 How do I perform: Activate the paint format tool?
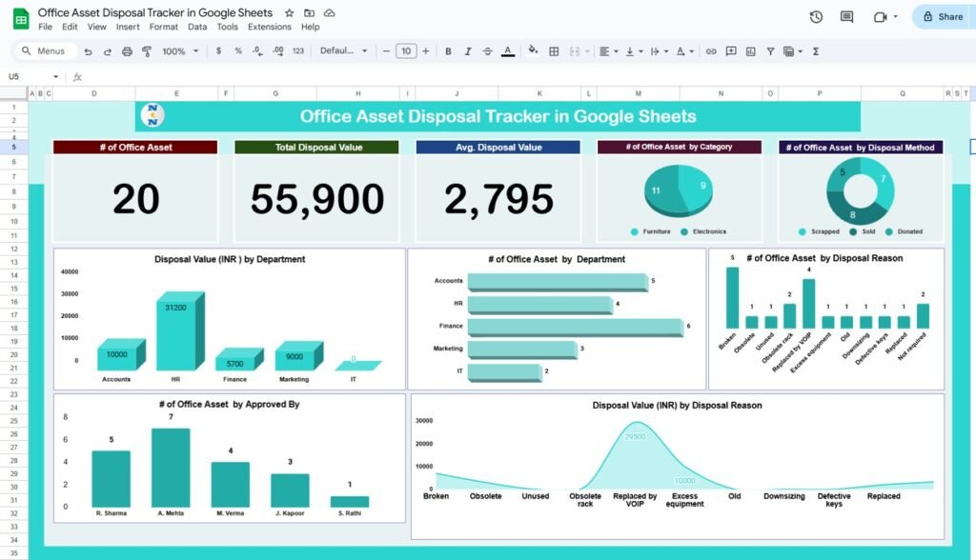147,51
